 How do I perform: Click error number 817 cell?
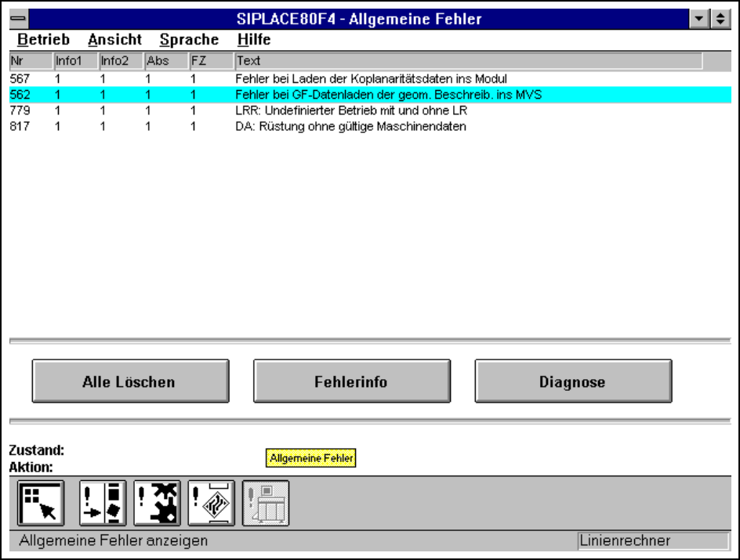[x=20, y=126]
